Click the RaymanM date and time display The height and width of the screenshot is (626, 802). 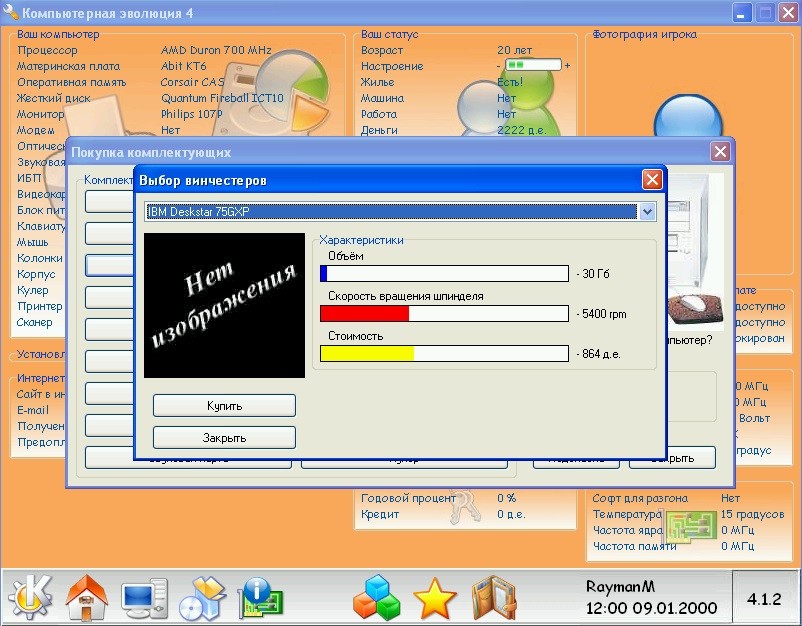651,597
